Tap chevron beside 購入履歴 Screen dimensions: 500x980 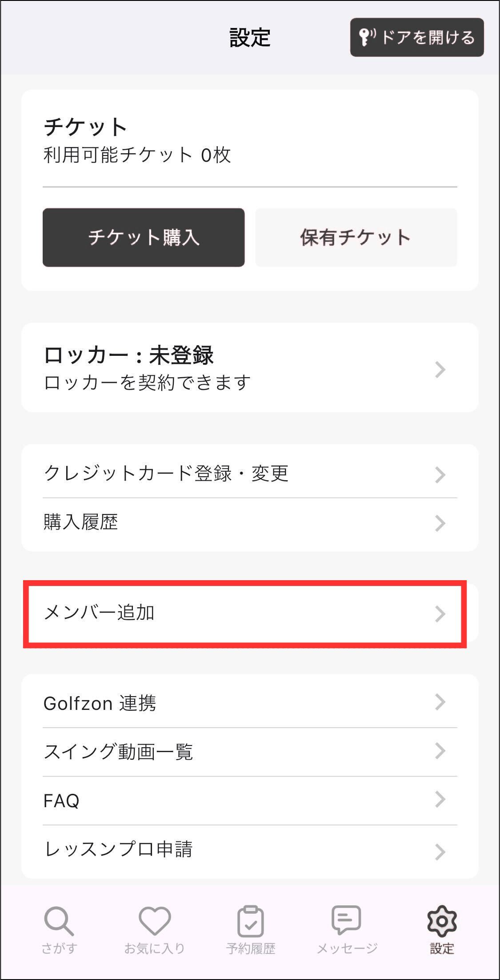click(x=440, y=523)
